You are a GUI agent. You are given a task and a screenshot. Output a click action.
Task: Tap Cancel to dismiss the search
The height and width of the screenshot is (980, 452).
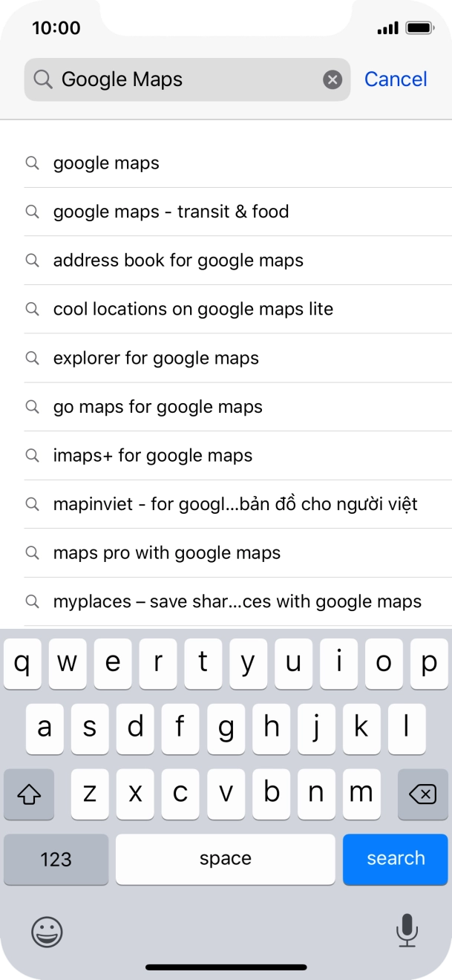click(396, 79)
